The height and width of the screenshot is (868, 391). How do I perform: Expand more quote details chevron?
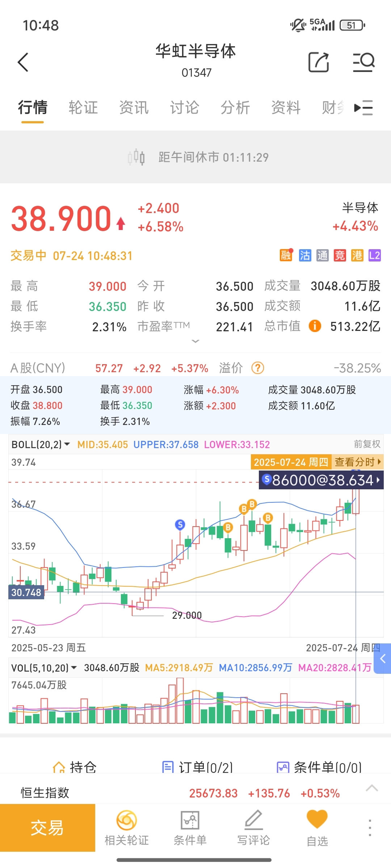pyautogui.click(x=195, y=341)
